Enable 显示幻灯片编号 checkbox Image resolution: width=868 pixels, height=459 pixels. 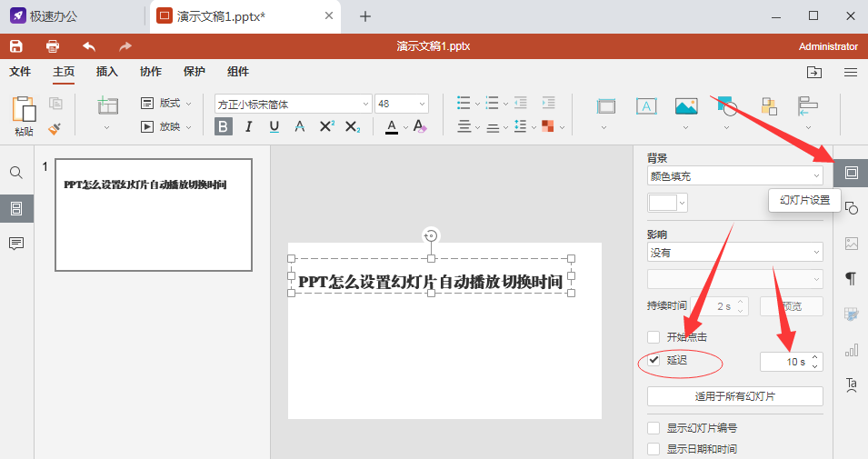(x=653, y=428)
